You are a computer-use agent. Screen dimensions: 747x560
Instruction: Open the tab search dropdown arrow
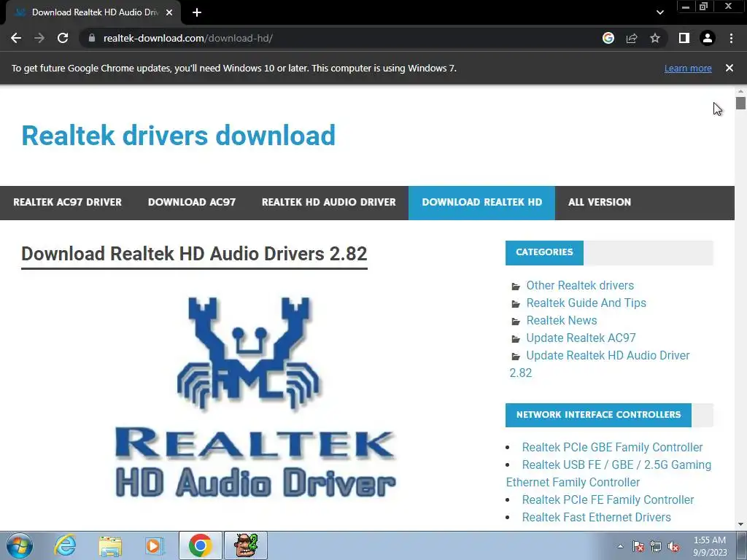(659, 12)
